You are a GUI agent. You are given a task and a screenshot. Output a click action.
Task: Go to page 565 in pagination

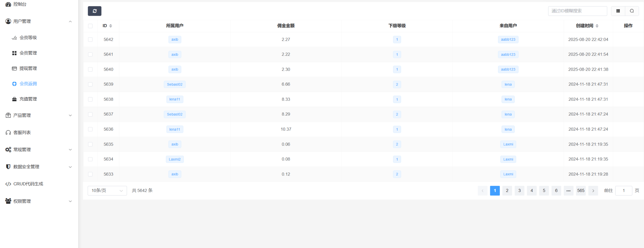[581, 191]
